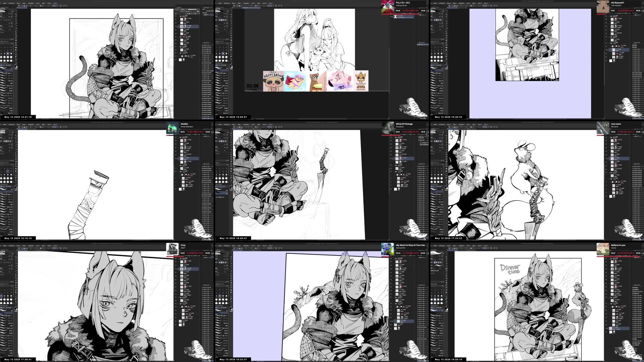
Task: Collapse the bottom layer folder in 14:31:19 frame
Action: pyautogui.click(x=179, y=53)
